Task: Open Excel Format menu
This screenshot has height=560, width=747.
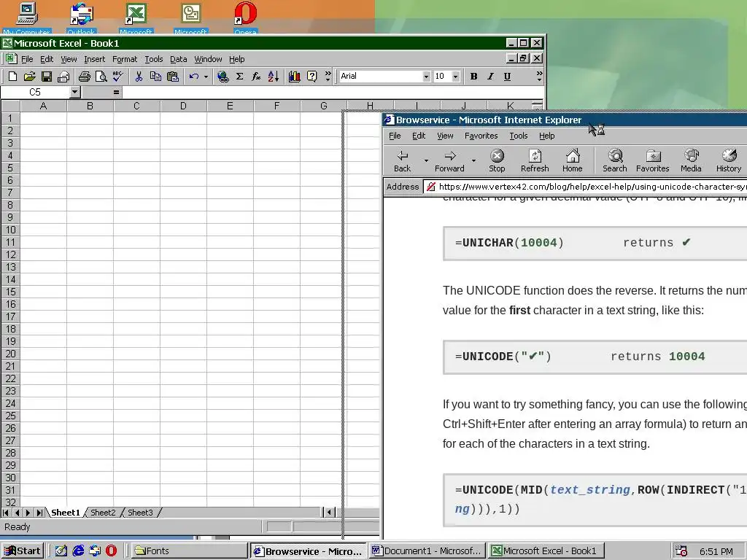Action: [124, 59]
